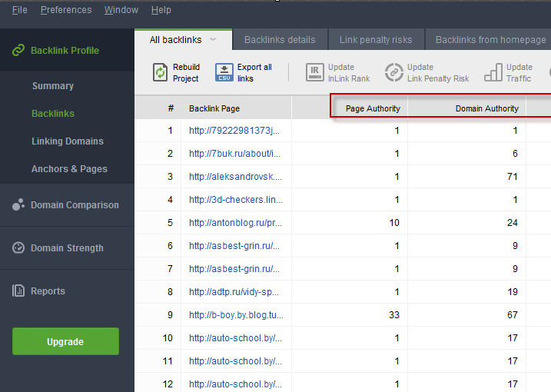This screenshot has height=392, width=551.
Task: Click the Domain Strength gauge icon
Action: 18,247
